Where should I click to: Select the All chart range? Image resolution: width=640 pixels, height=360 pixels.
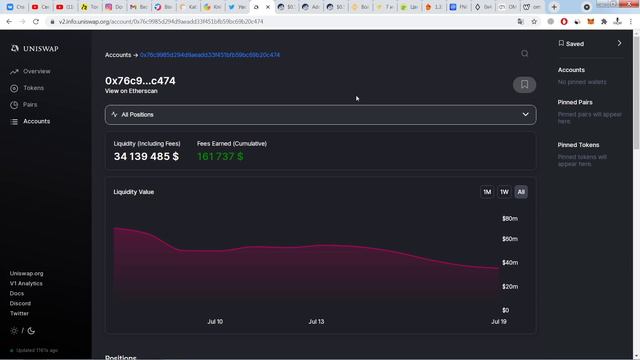[x=521, y=192]
